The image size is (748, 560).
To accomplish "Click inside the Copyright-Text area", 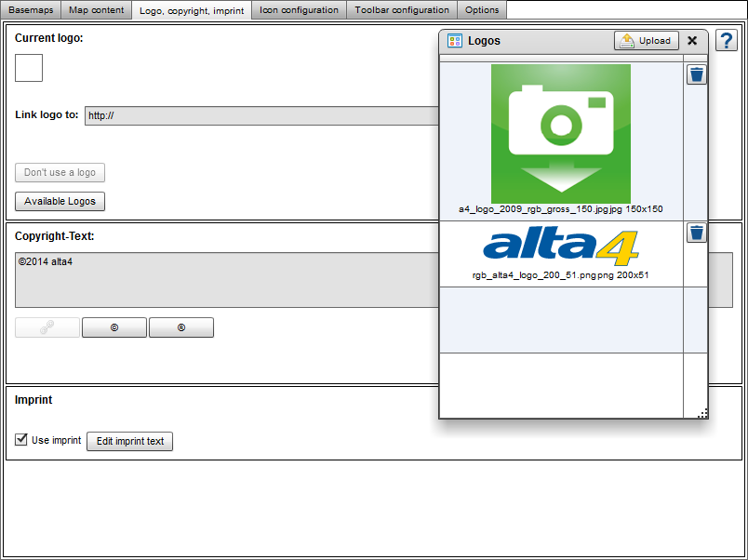I will 227,280.
